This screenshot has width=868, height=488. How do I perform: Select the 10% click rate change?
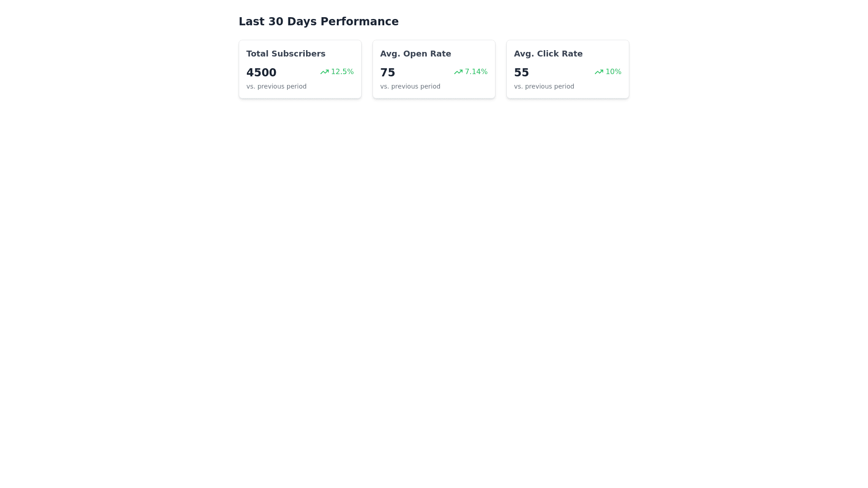613,72
